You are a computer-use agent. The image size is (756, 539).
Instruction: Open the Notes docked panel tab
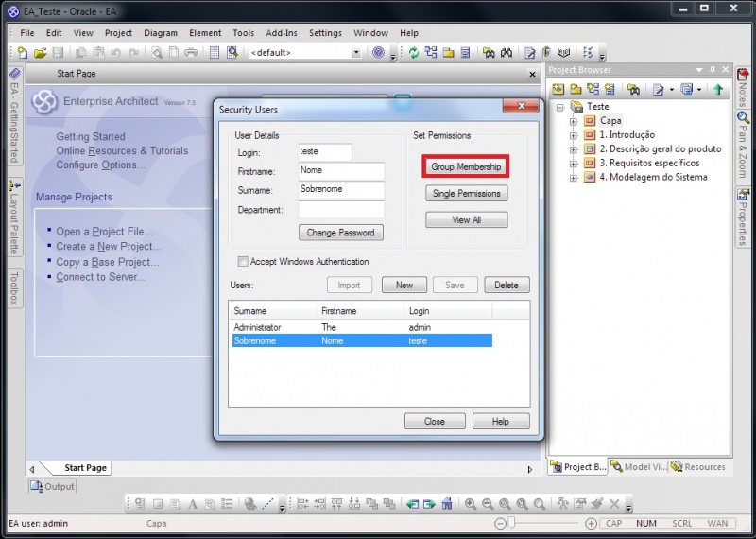coord(743,88)
